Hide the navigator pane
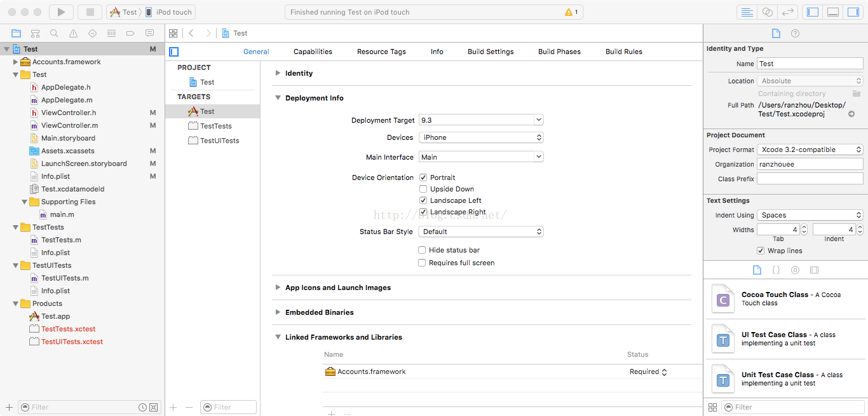 (x=813, y=12)
